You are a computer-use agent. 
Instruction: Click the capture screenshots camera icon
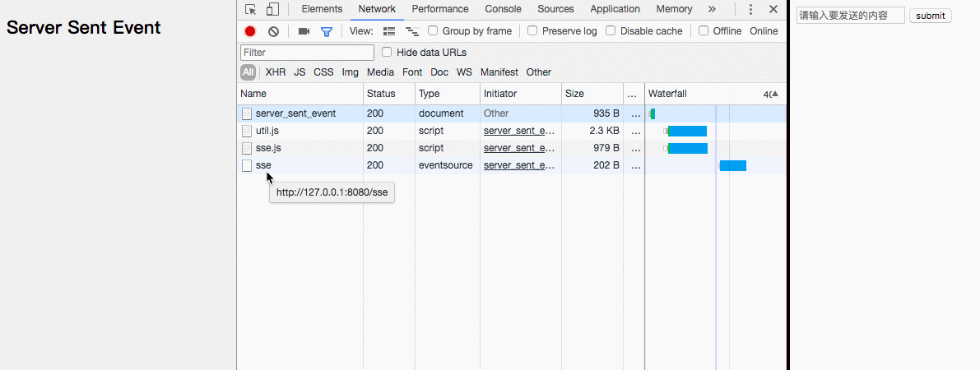click(x=304, y=31)
